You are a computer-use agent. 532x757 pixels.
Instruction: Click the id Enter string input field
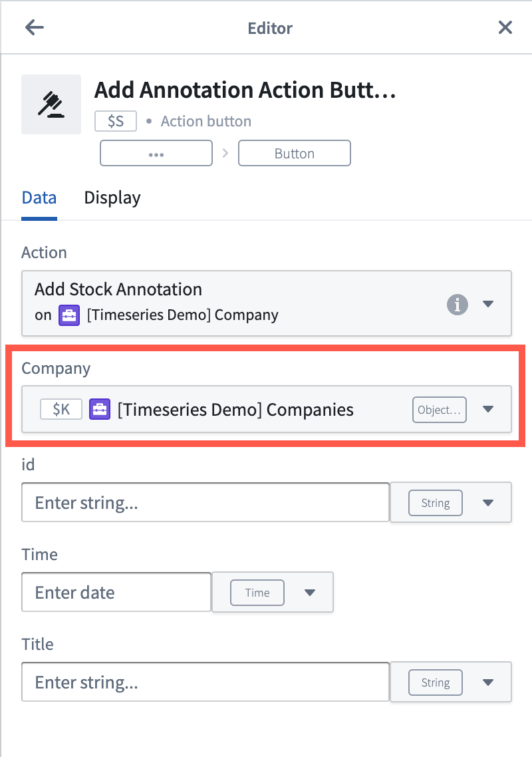click(205, 503)
